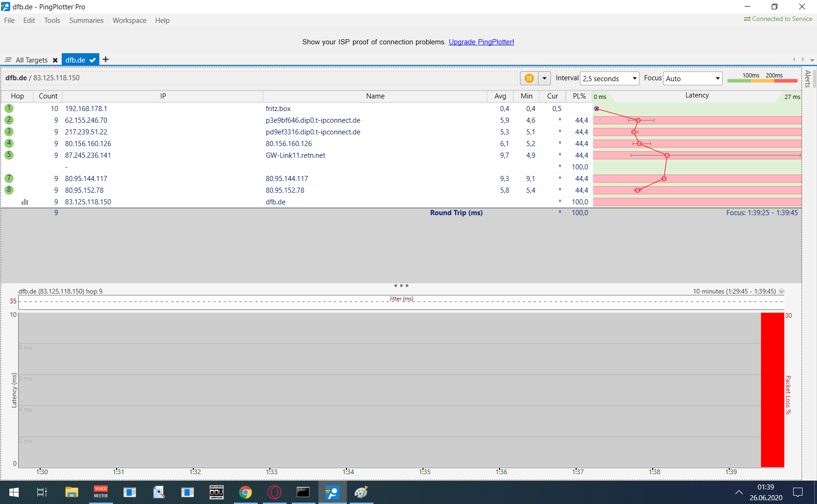Open the Tools menu
The width and height of the screenshot is (817, 504).
(x=52, y=21)
